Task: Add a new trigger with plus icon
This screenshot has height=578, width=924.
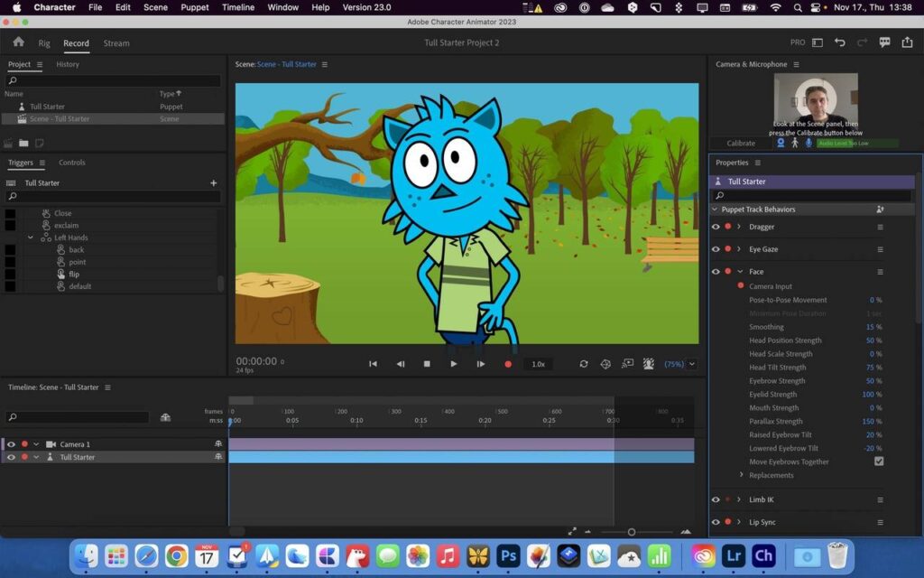Action: tap(213, 183)
